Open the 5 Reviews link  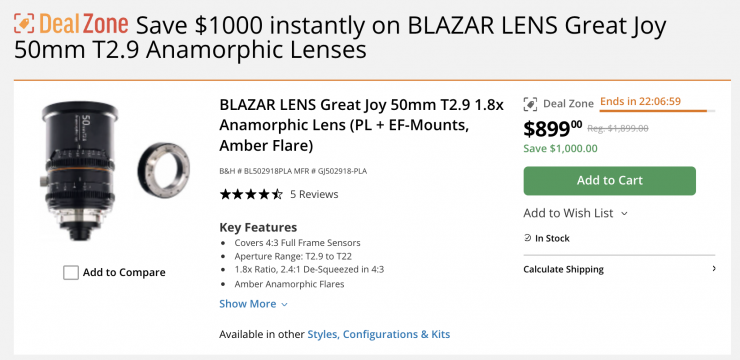tap(314, 194)
